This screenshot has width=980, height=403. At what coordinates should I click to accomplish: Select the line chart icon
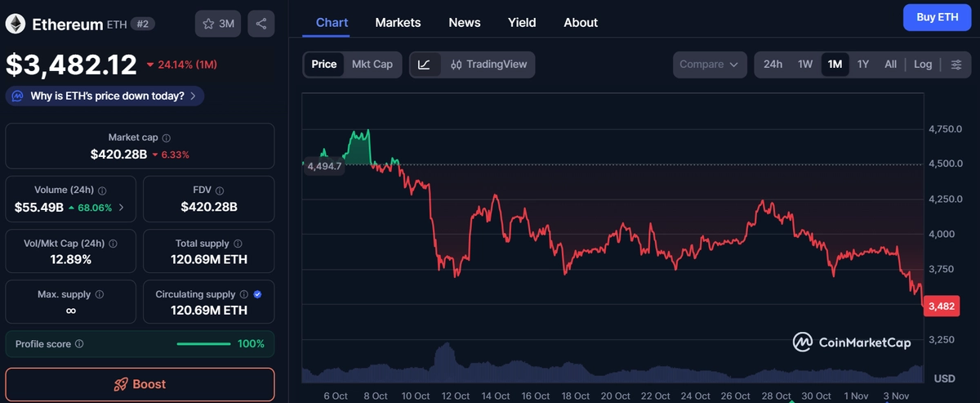point(424,65)
